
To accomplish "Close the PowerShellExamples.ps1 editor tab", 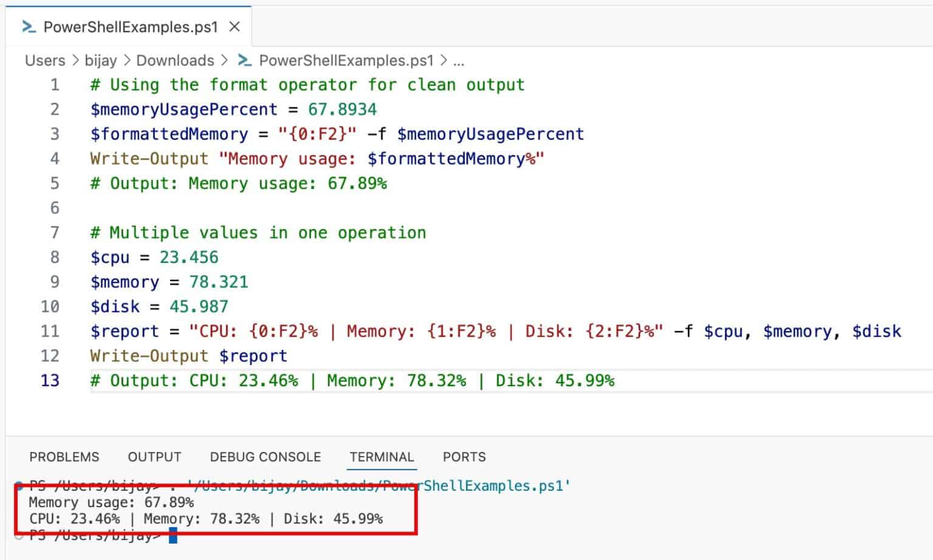I will pyautogui.click(x=234, y=27).
